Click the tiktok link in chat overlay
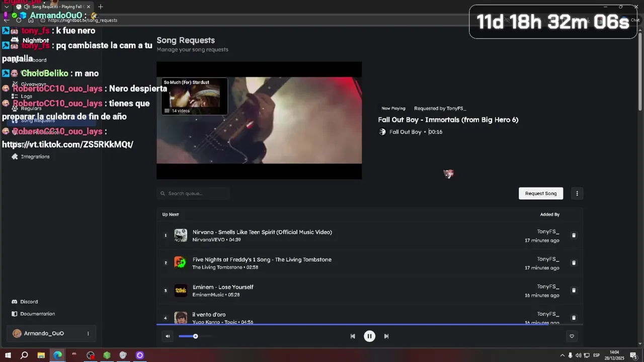 point(67,144)
